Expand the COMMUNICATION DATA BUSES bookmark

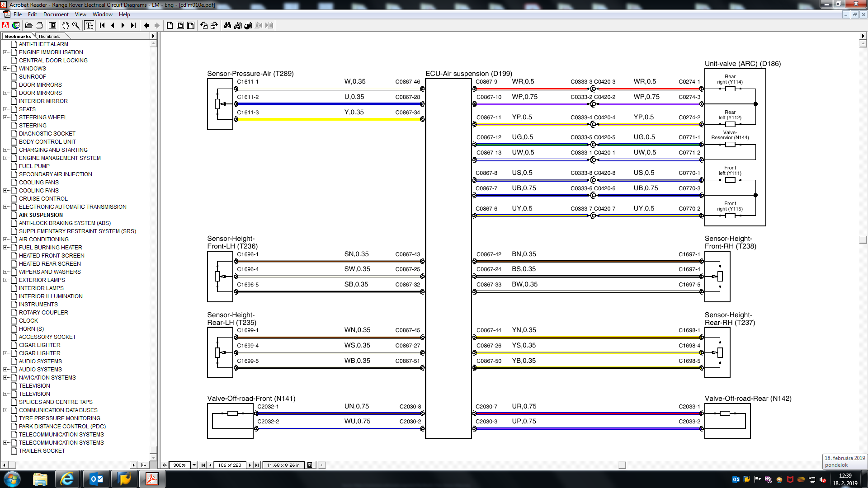tap(5, 410)
